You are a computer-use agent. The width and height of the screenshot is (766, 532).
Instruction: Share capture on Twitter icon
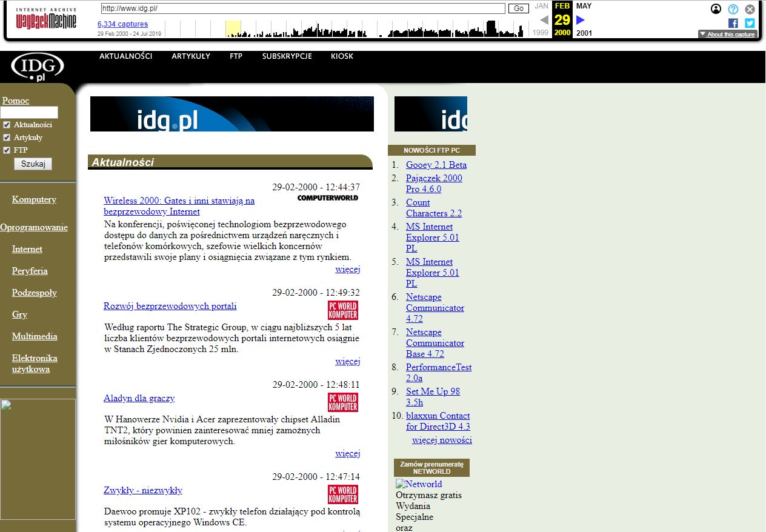(x=750, y=23)
